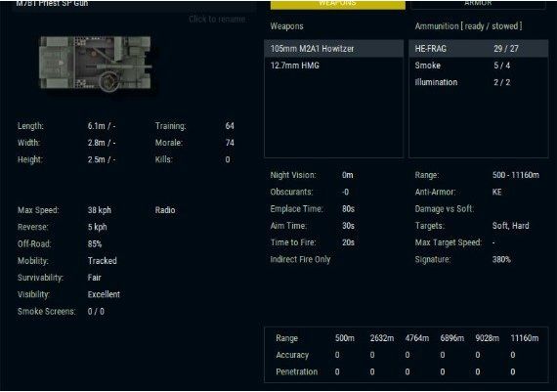The image size is (557, 392).
Task: Select the 12.7mm HMG weapon
Action: tap(333, 65)
